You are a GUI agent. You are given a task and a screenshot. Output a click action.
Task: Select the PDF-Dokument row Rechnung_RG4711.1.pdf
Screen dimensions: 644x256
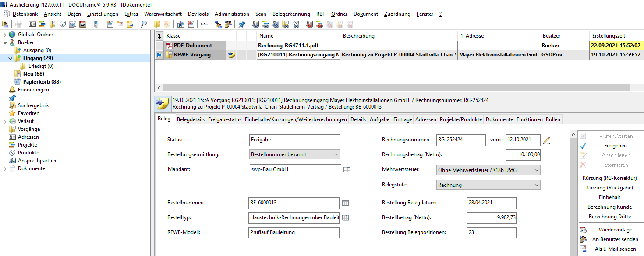399,45
